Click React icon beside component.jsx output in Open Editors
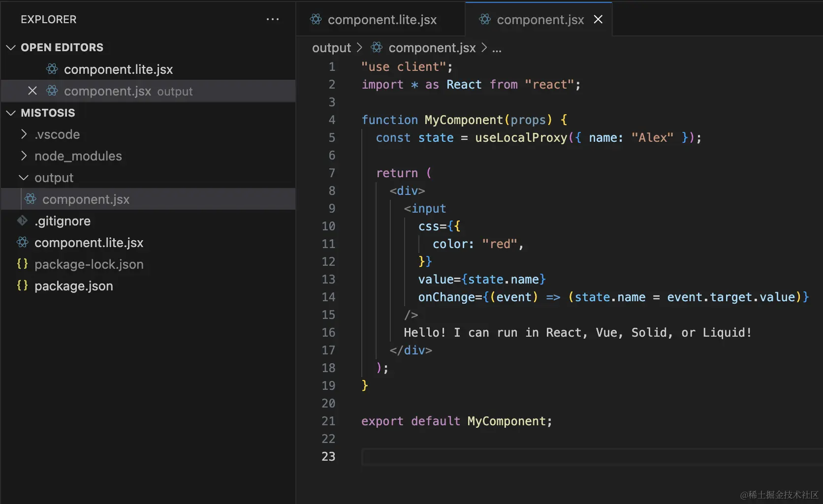Screen dimensions: 823x504 click(52, 91)
